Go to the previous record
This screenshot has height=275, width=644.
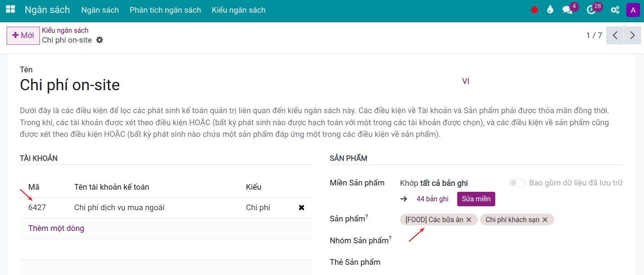615,35
